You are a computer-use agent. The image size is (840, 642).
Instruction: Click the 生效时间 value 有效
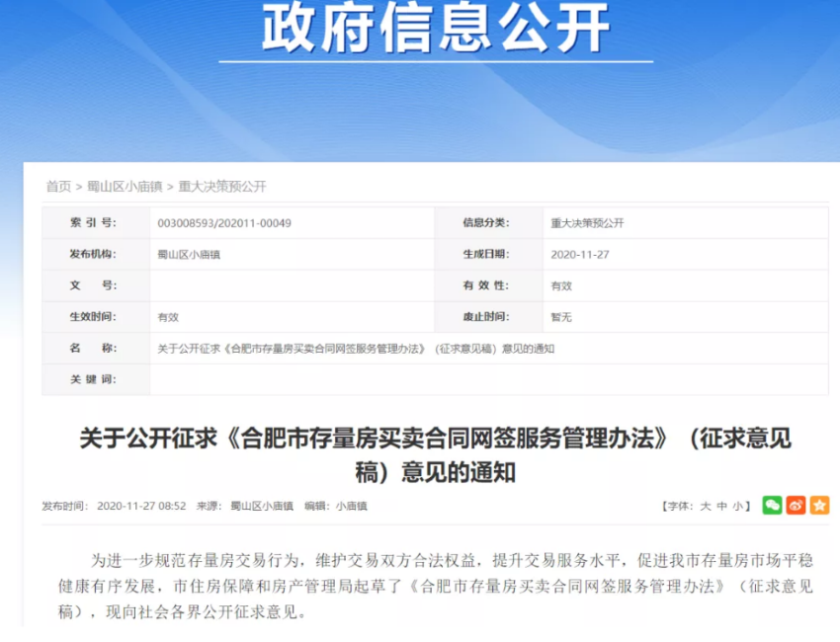(168, 317)
